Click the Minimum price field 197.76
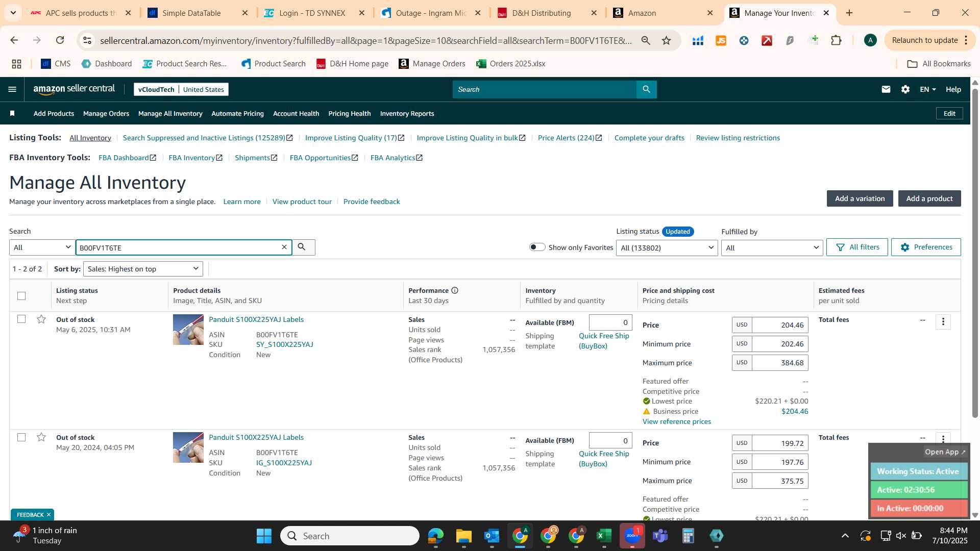The image size is (980, 551). [x=779, y=462]
